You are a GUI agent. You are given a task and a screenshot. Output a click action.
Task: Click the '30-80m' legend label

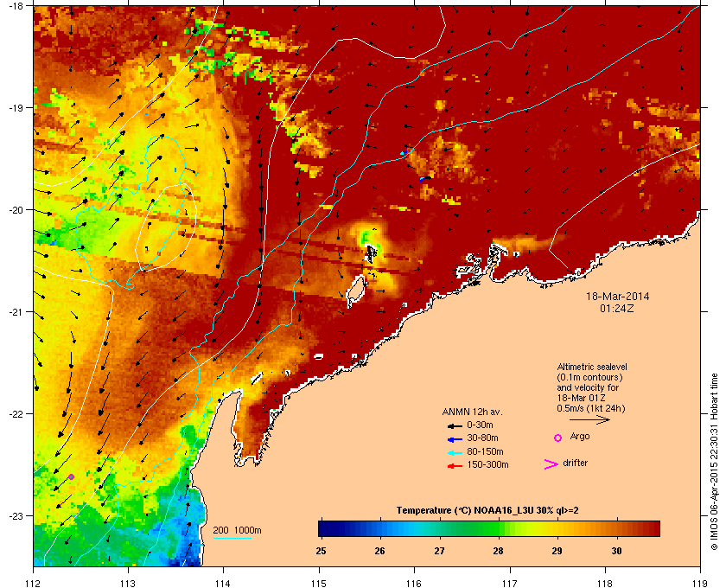[x=482, y=438]
